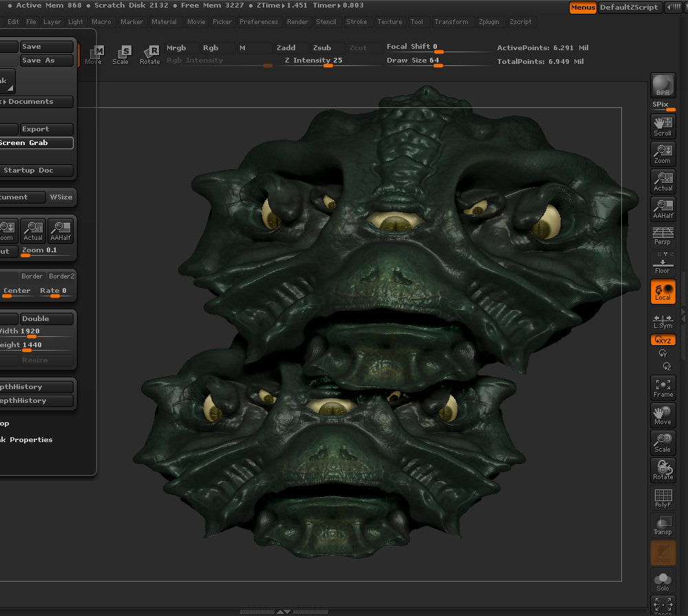Toggle Transp transparency mode
This screenshot has width=688, height=616.
663,526
